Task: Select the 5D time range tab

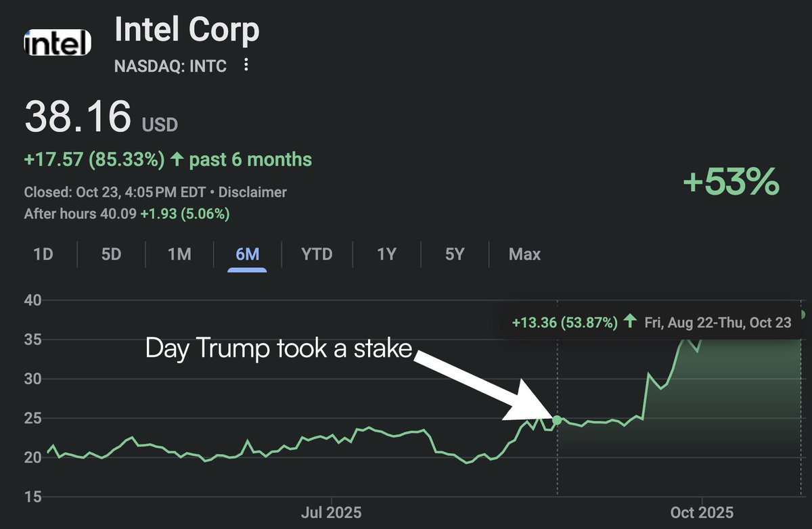Action: (x=111, y=254)
